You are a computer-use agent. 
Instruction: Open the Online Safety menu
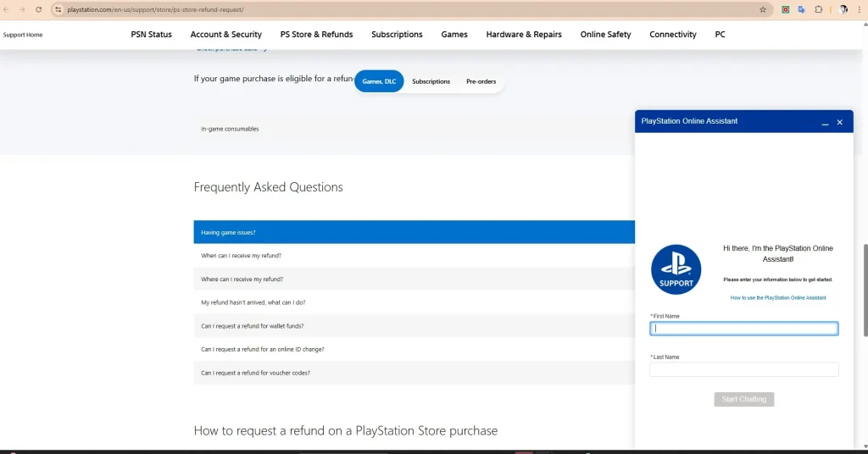[x=605, y=34]
